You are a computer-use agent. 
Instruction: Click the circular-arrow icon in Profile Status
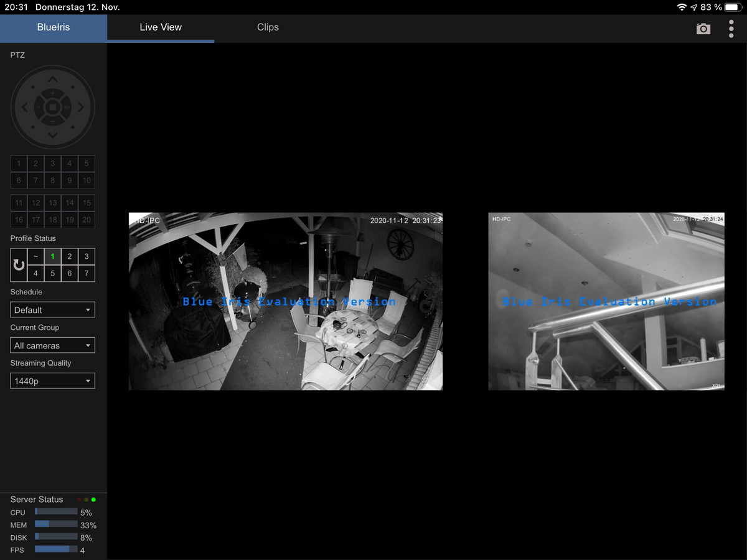[19, 265]
